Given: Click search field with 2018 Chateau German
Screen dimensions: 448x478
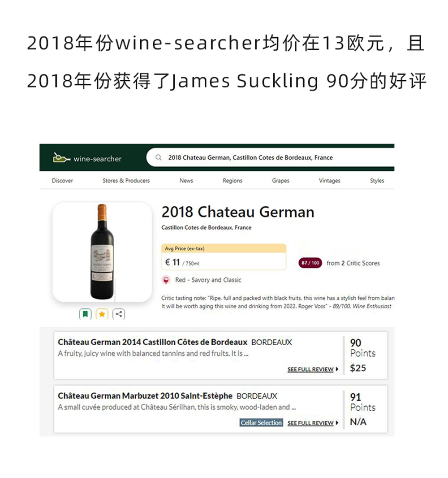Looking at the screenshot, I should click(271, 157).
